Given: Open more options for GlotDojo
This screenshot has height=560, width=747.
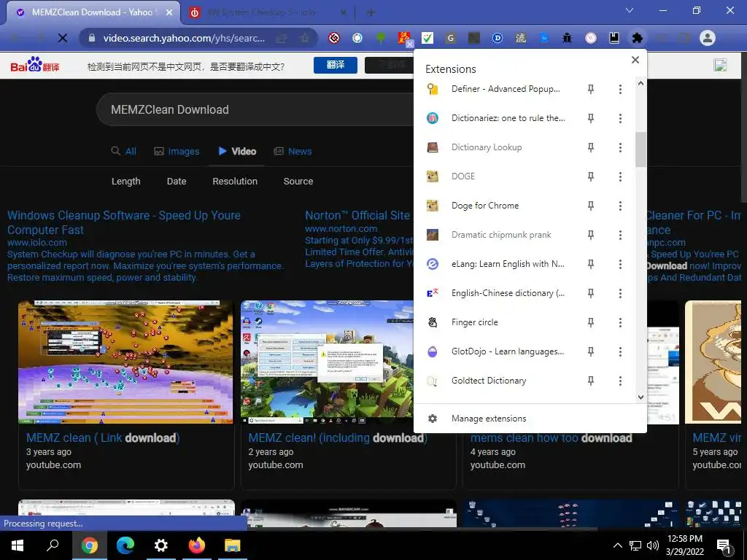Looking at the screenshot, I should click(x=620, y=351).
